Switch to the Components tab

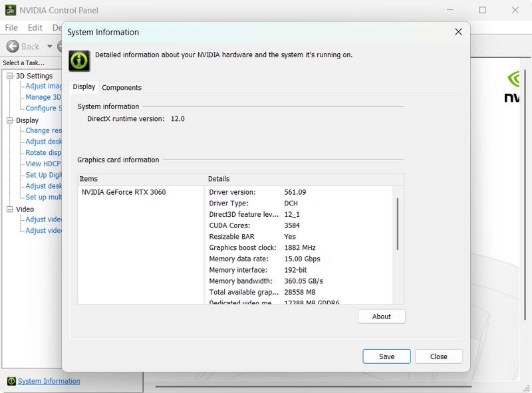click(122, 88)
